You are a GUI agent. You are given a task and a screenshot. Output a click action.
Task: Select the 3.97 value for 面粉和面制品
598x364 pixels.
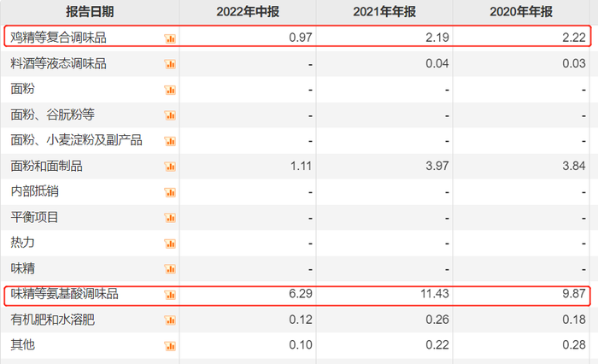[x=437, y=166]
